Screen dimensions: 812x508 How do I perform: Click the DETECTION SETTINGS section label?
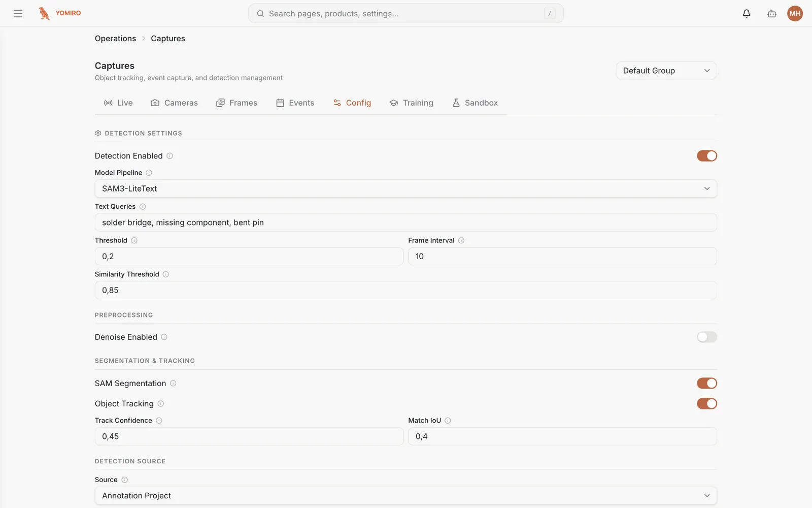(143, 133)
